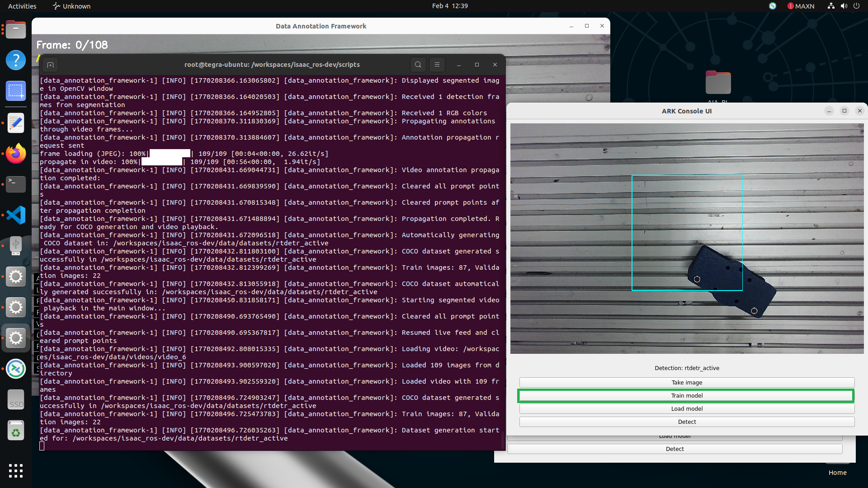The width and height of the screenshot is (868, 488).
Task: Minimize the Data Annotation Framework window
Action: (x=571, y=26)
